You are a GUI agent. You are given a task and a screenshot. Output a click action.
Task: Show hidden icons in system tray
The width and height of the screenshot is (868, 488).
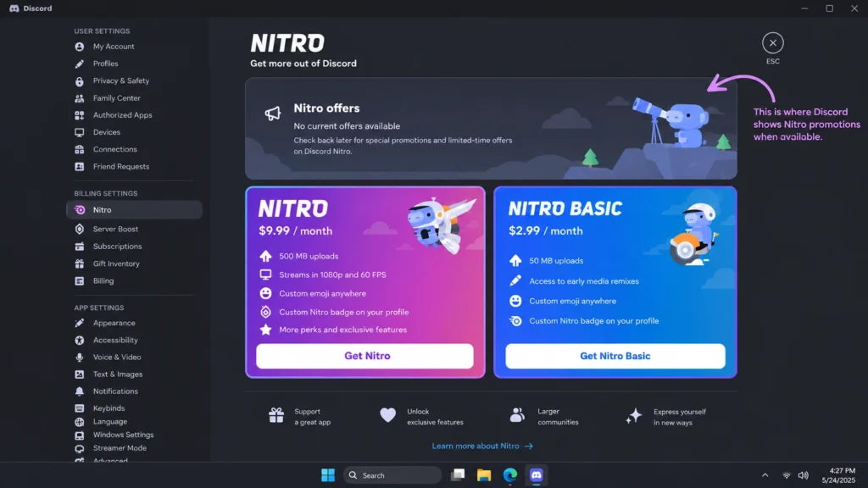765,475
